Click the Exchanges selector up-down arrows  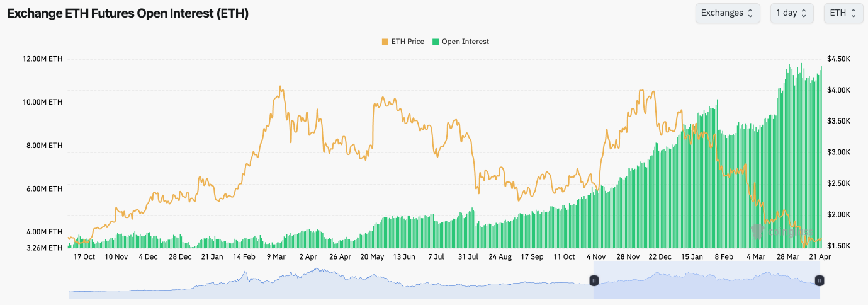click(x=750, y=13)
